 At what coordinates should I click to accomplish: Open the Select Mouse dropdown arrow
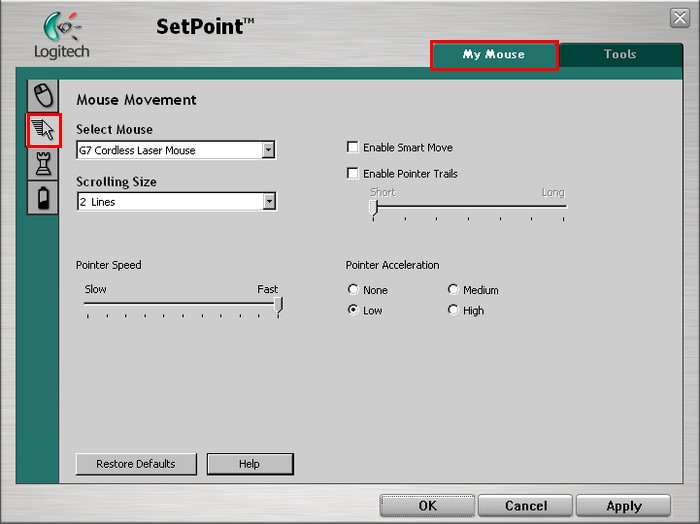(268, 150)
